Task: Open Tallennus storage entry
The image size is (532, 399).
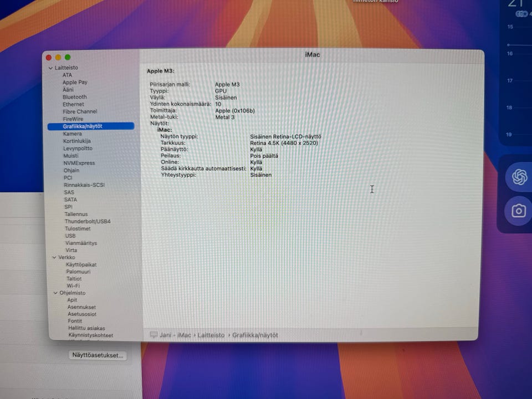Action: point(76,214)
